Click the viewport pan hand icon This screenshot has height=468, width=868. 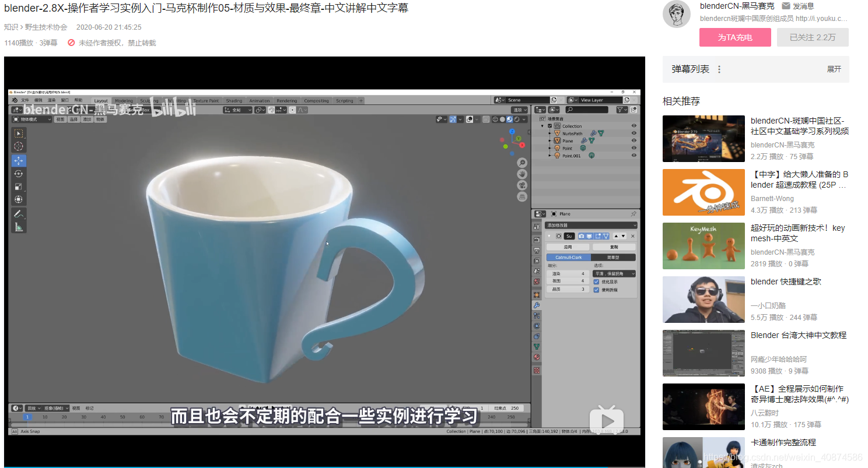pyautogui.click(x=522, y=174)
